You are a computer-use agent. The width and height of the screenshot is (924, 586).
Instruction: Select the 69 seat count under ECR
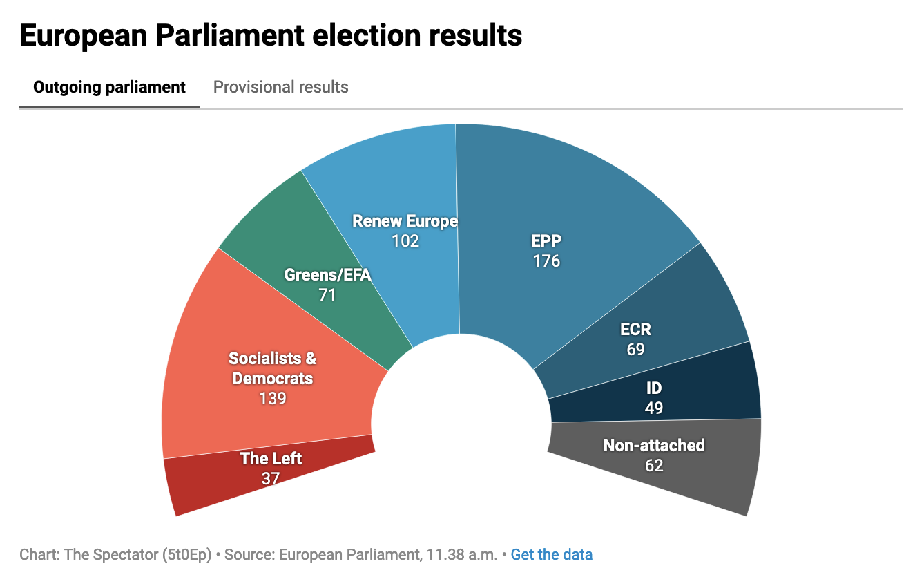pos(635,349)
